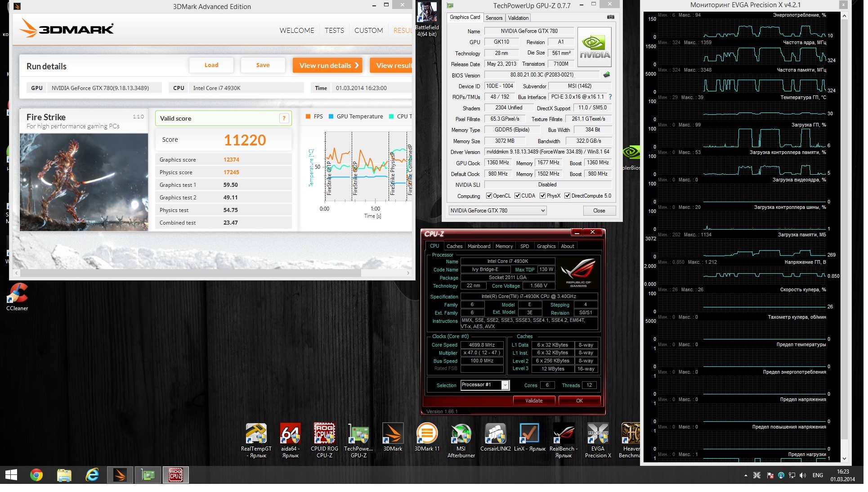Click the GPU Temperature blue legend swatch
Screen dimensions: 868x492
pos(331,117)
